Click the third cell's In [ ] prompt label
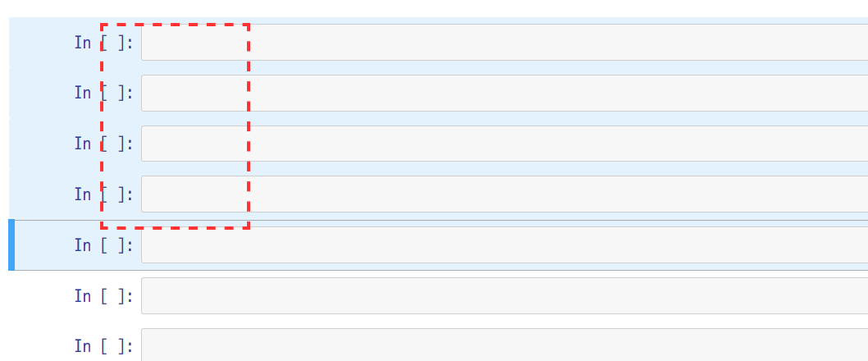 coord(103,144)
